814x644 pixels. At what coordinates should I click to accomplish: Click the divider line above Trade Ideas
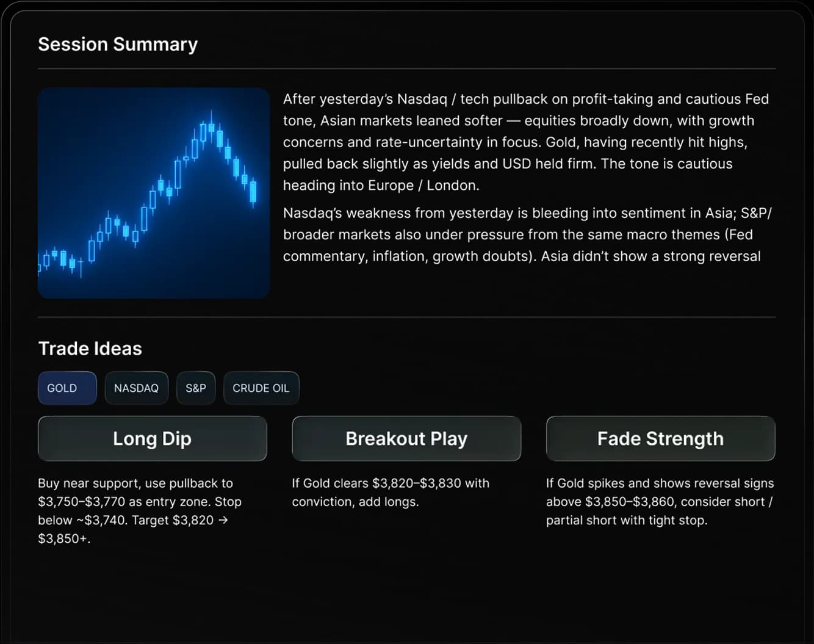(406, 317)
